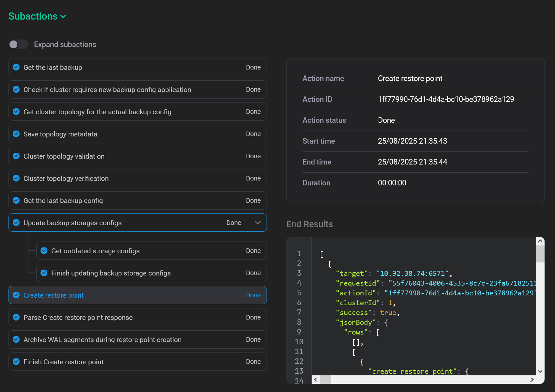Image resolution: width=555 pixels, height=392 pixels.
Task: Open the Get the last backup config subaction
Action: [63, 201]
